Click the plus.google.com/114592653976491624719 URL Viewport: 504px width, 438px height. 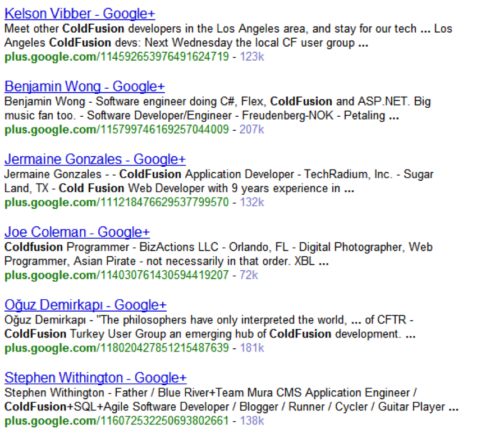tap(117, 57)
